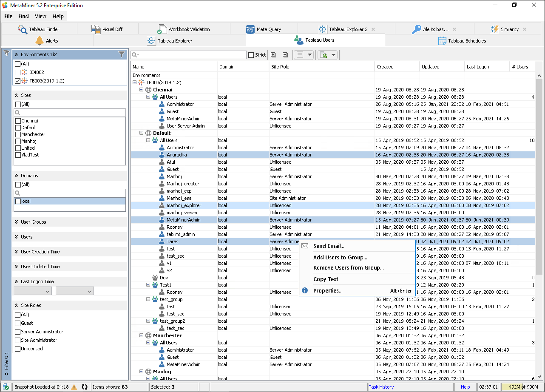Viewport: 545px width, 392px height.
Task: Click the vertical scrollbar of users table
Action: coord(539,176)
